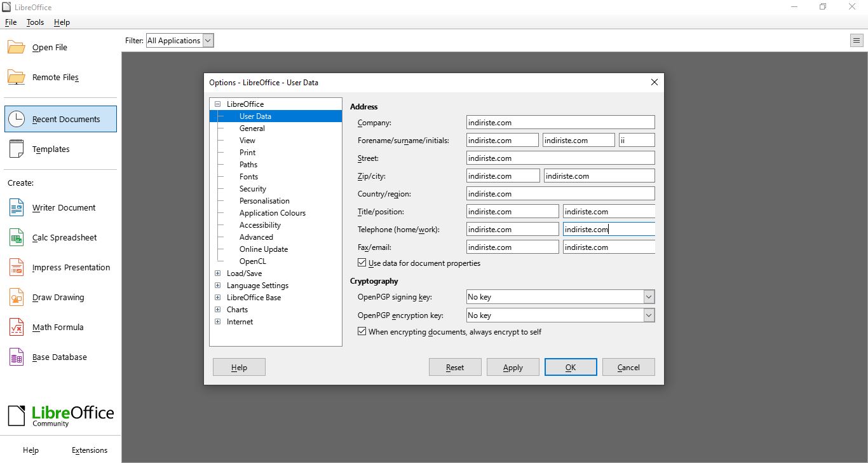Click the Cancel button
This screenshot has height=463, width=868.
tap(628, 367)
